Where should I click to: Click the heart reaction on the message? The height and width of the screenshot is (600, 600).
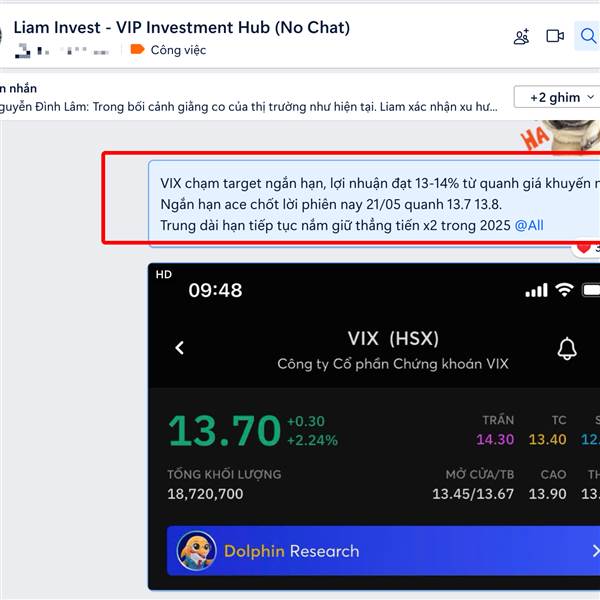584,248
